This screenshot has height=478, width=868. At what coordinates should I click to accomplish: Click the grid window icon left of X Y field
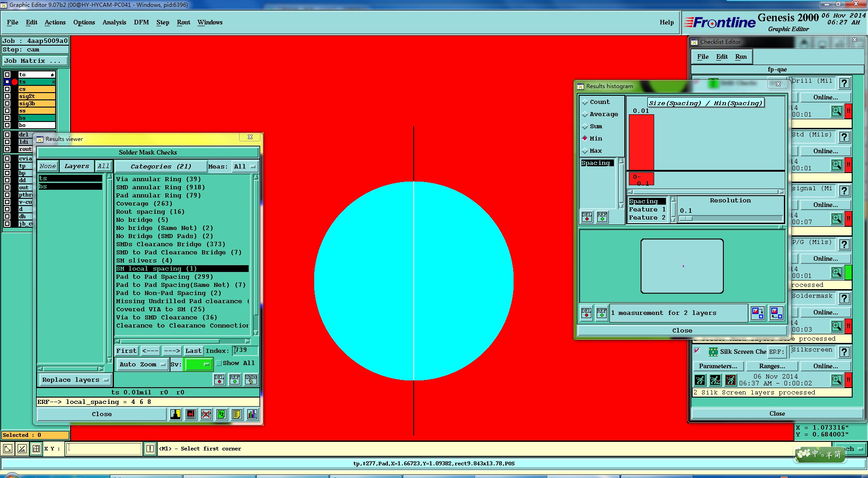(x=36, y=449)
